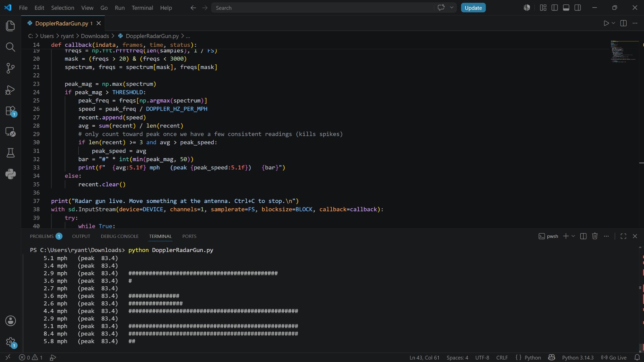Image resolution: width=644 pixels, height=362 pixels.
Task: Maximize the terminal panel size
Action: pos(623,236)
